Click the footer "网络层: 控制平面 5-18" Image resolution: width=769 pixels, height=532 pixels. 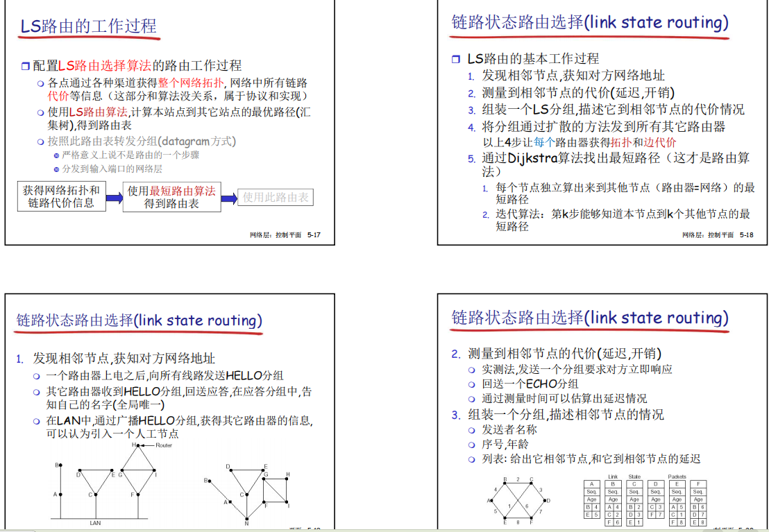coord(718,235)
